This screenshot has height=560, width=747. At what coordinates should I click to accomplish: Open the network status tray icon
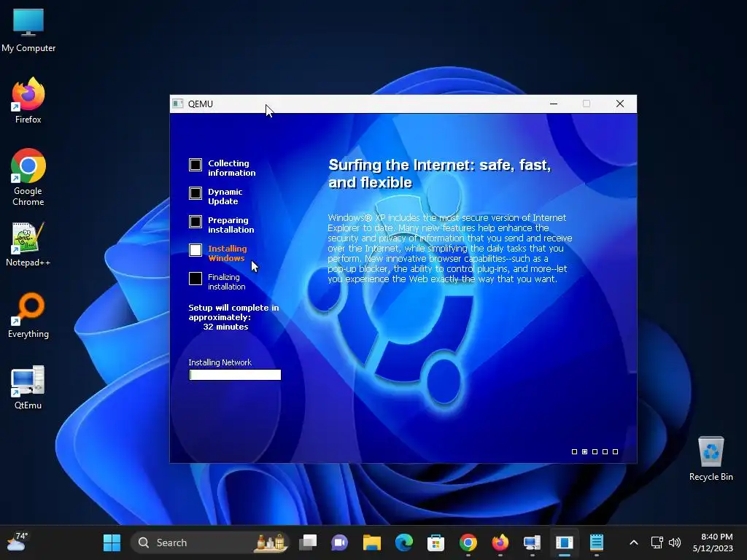657,542
